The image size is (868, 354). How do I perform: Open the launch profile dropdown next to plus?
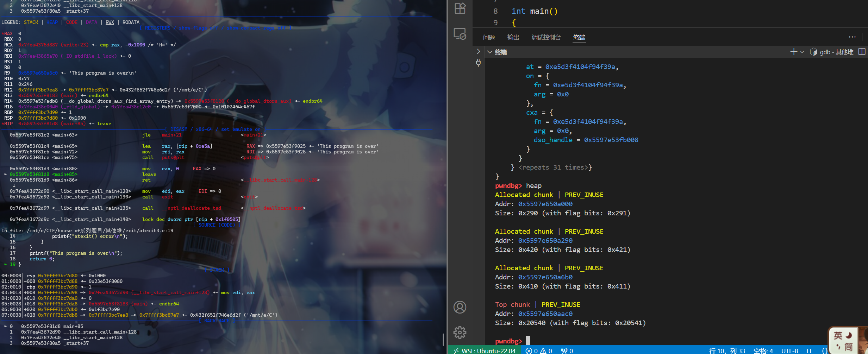(x=802, y=52)
